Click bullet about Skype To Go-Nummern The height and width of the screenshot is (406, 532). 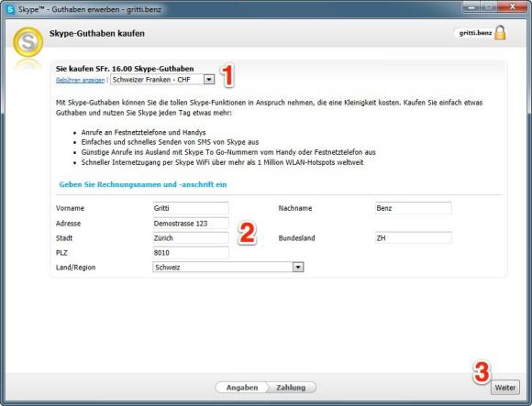228,152
